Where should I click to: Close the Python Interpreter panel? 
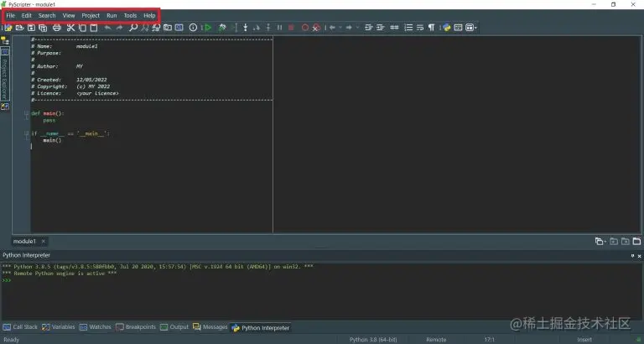pos(640,256)
